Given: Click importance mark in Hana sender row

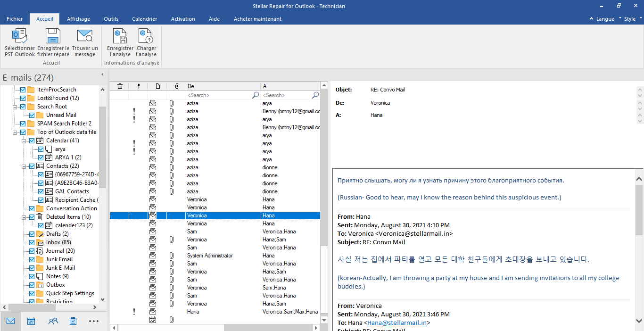Looking at the screenshot, I should [134, 312].
